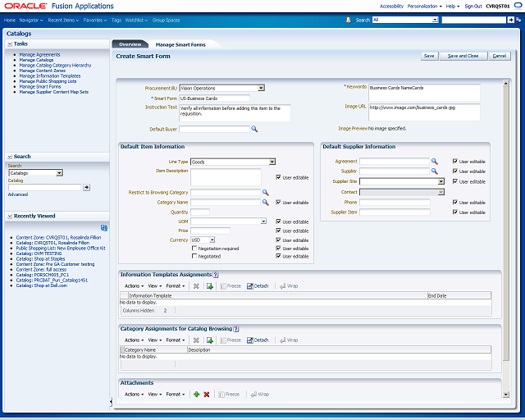Viewport: 525px width, 420px height.
Task: Click the Recently Viewed panel icon
Action: [x=104, y=228]
